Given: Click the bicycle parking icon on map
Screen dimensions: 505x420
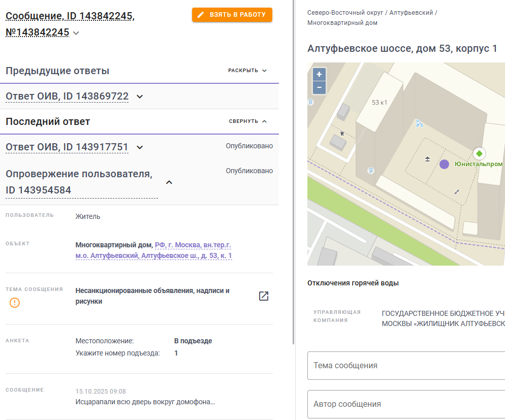Looking at the screenshot, I should [x=419, y=123].
